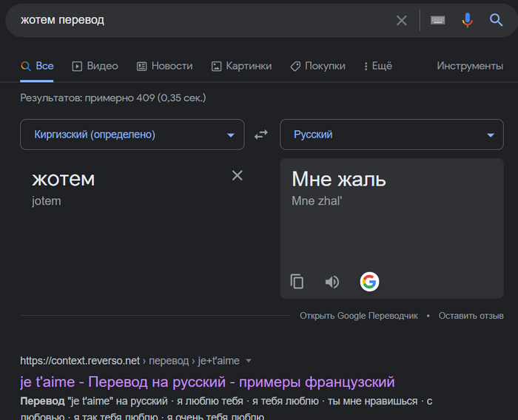
Task: Start voice search with microphone icon
Action: pos(467,21)
